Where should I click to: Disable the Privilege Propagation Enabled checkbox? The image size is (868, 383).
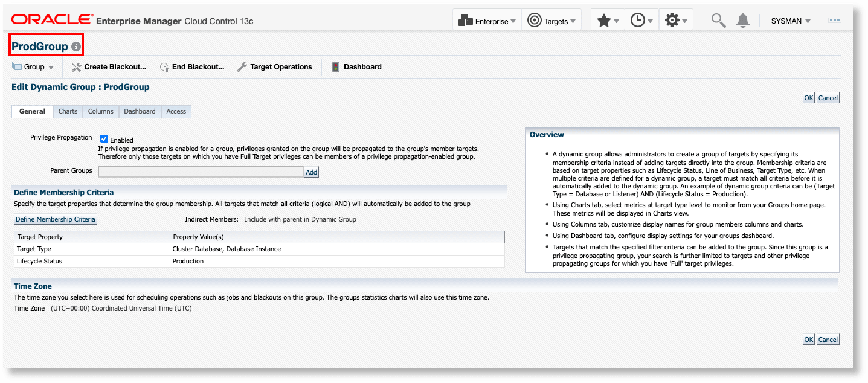coord(104,138)
